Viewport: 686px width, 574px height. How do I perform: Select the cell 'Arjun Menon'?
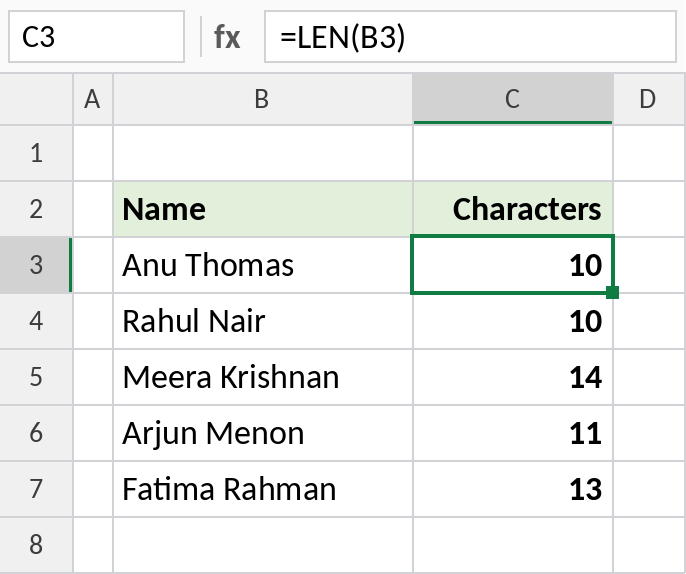(262, 433)
